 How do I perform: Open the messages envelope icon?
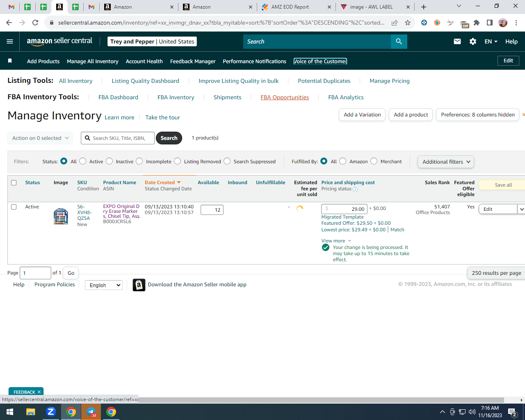[x=457, y=41]
